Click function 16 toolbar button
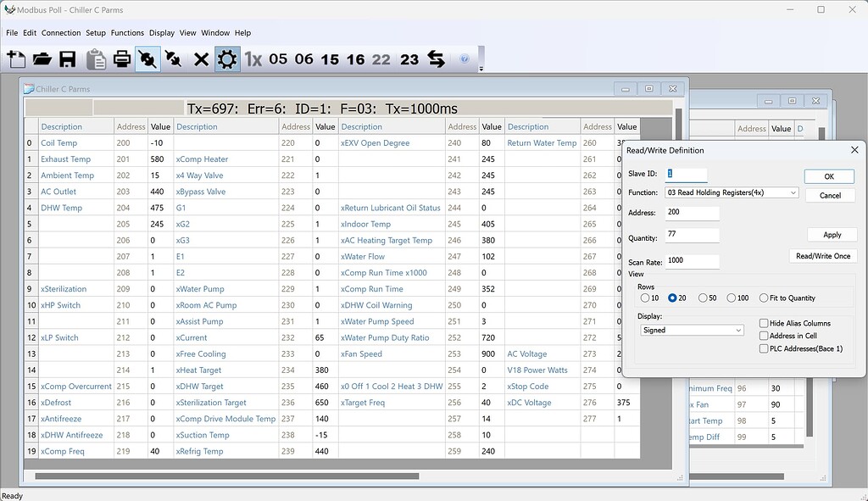The image size is (868, 501). pos(355,59)
